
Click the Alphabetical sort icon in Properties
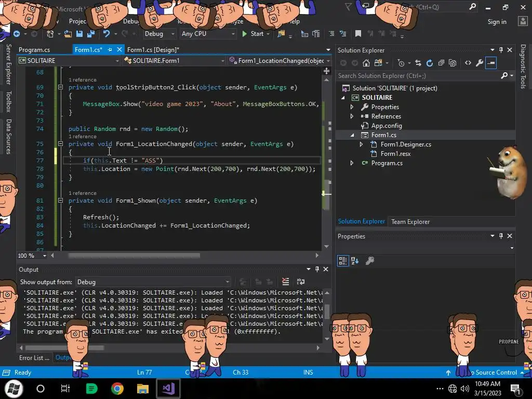tap(355, 261)
